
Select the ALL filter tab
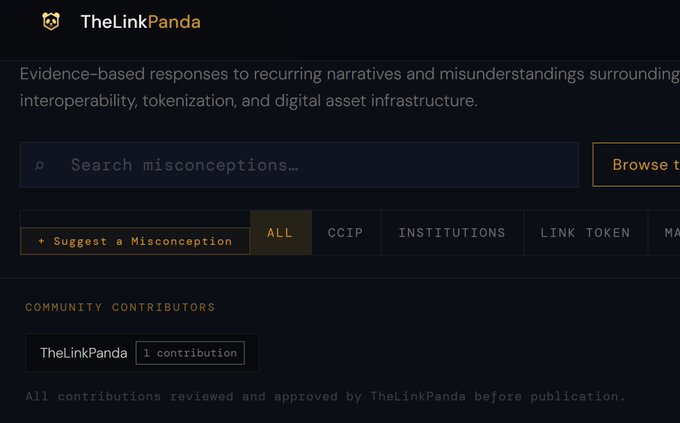[x=281, y=233]
